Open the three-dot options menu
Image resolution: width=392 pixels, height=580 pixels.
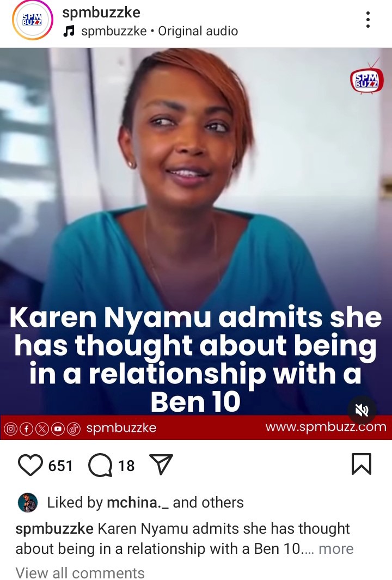[x=367, y=20]
